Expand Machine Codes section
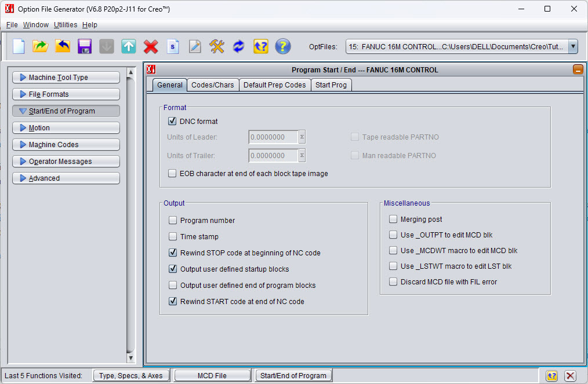This screenshot has height=384, width=588. [66, 145]
